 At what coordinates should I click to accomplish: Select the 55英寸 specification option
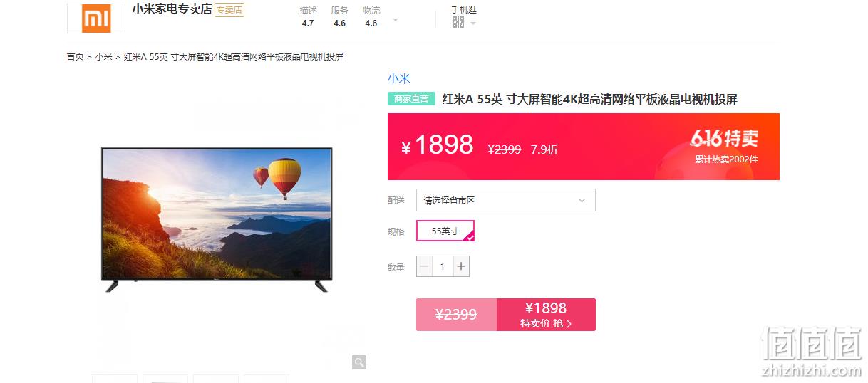coord(445,231)
